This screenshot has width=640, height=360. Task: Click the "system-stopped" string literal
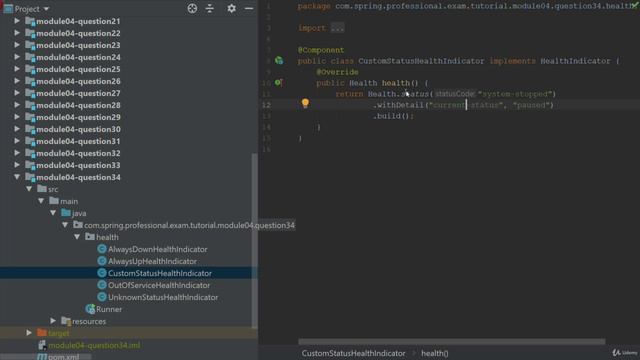click(515, 94)
